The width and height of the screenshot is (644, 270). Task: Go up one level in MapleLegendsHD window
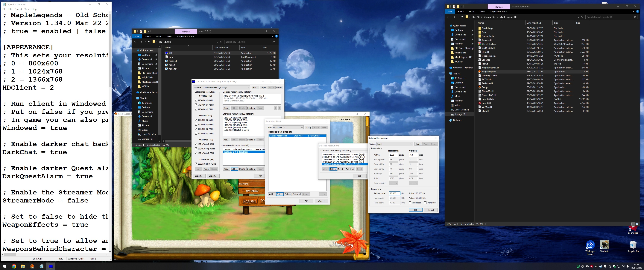[462, 17]
